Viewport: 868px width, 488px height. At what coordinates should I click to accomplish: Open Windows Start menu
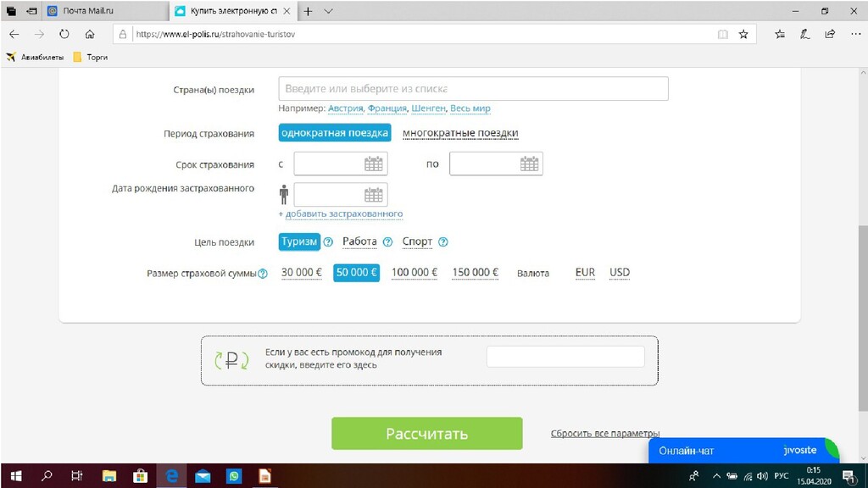[x=16, y=476]
